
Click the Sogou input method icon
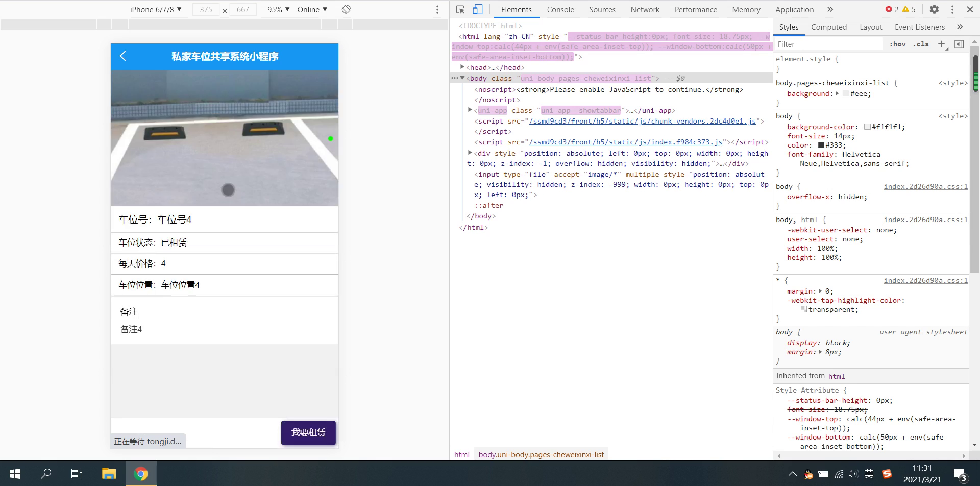[887, 474]
